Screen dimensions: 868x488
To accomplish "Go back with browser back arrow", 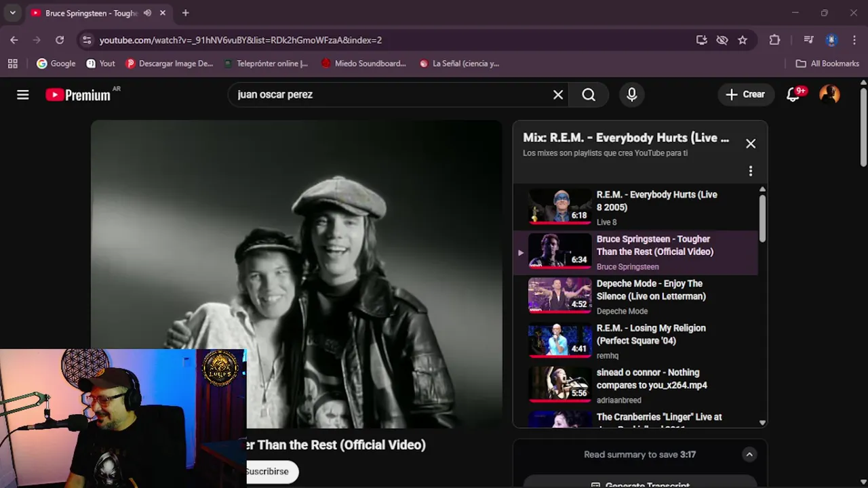I will click(14, 40).
